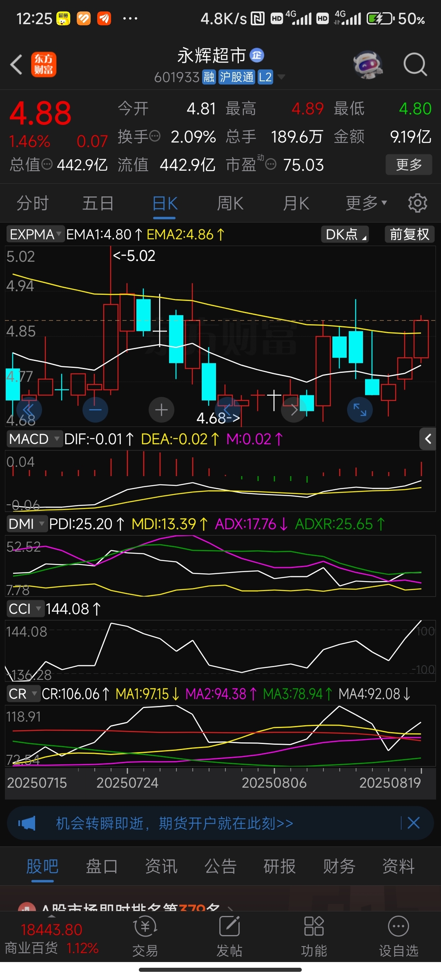
Task: Open the DK点 selector
Action: (345, 234)
